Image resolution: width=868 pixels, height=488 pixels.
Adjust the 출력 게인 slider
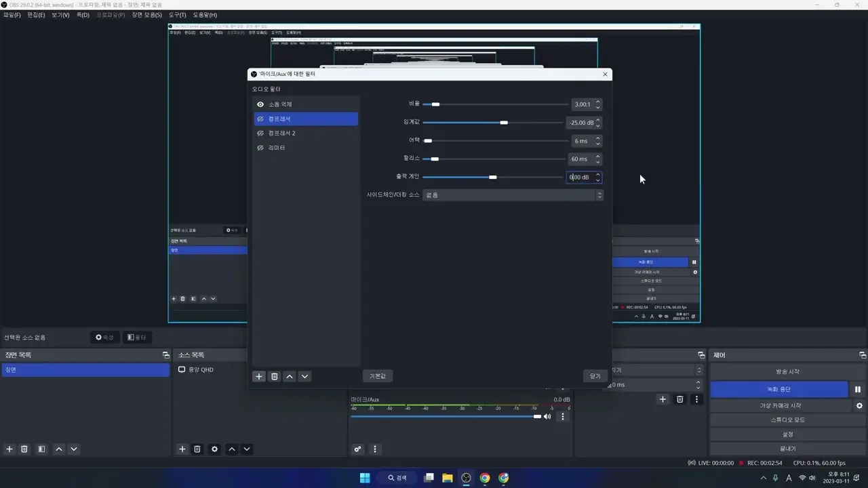[x=492, y=177]
